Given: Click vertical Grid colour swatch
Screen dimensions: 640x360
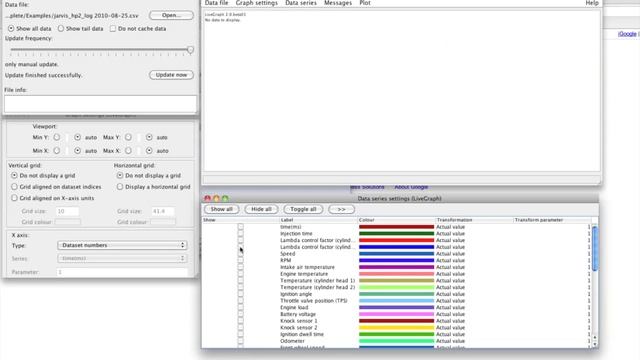Looking at the screenshot, I should (x=68, y=222).
